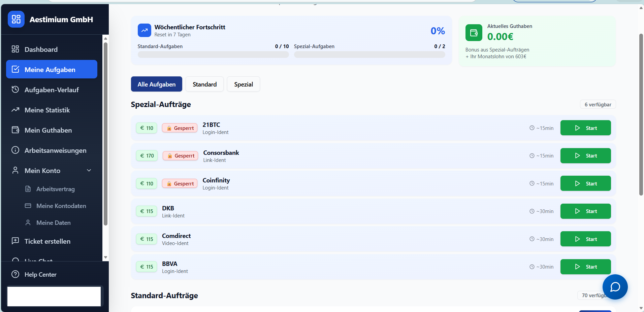Click the Comdirect ~30min clock icon
Viewport: 644px width, 312px height.
tap(532, 239)
